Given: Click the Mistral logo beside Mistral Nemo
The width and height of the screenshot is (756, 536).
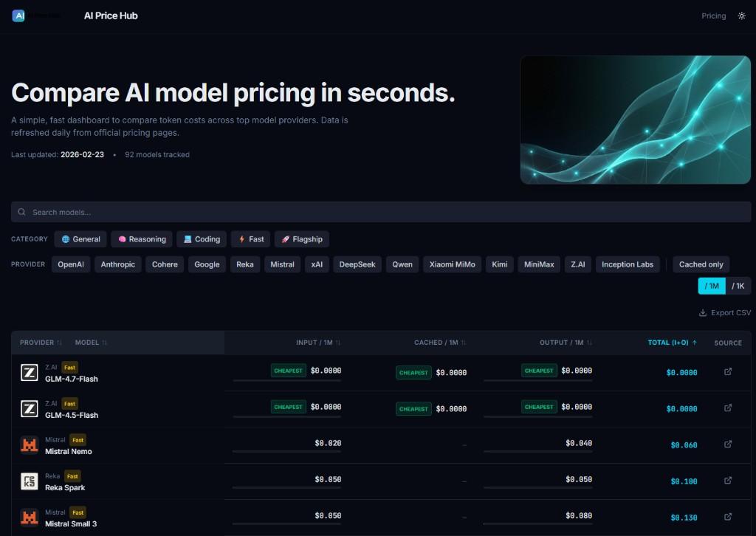Looking at the screenshot, I should 28,444.
